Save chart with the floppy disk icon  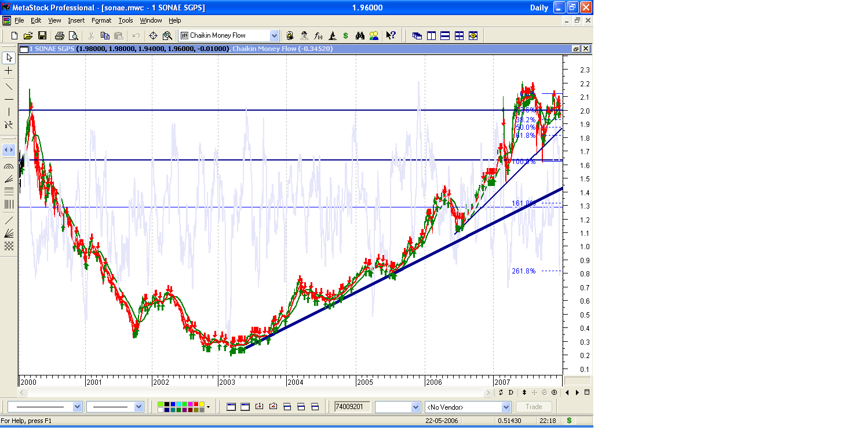coord(42,35)
